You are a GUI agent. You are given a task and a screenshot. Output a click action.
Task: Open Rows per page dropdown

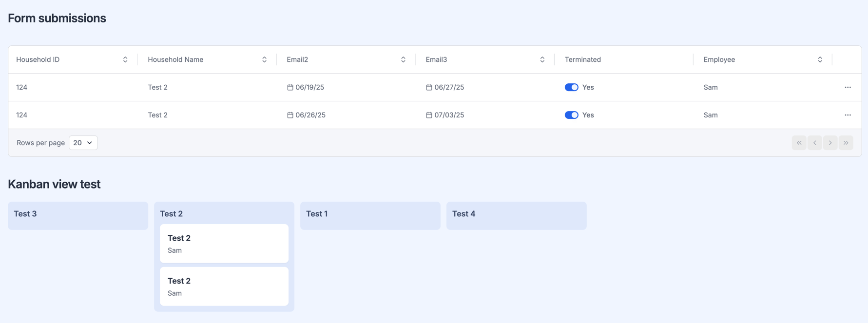click(x=83, y=143)
